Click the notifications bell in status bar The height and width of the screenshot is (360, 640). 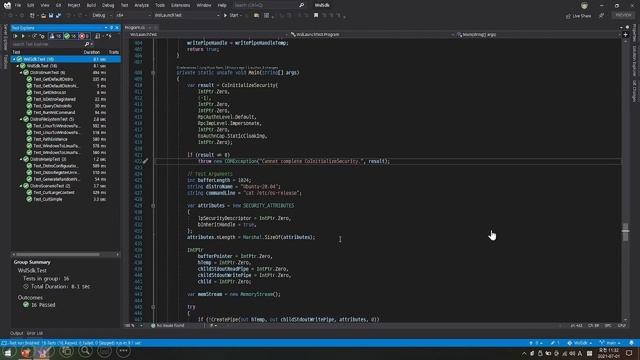coord(631,343)
